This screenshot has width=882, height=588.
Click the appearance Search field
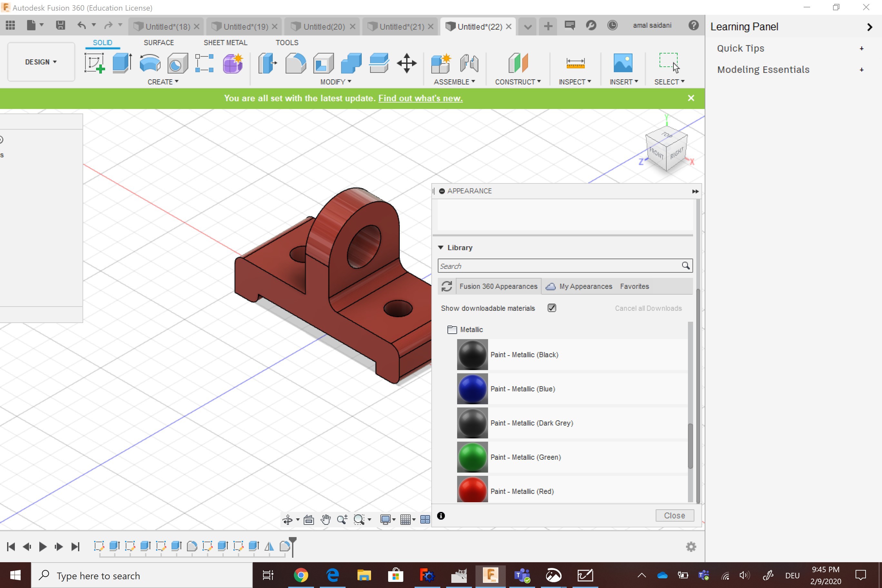click(x=559, y=266)
